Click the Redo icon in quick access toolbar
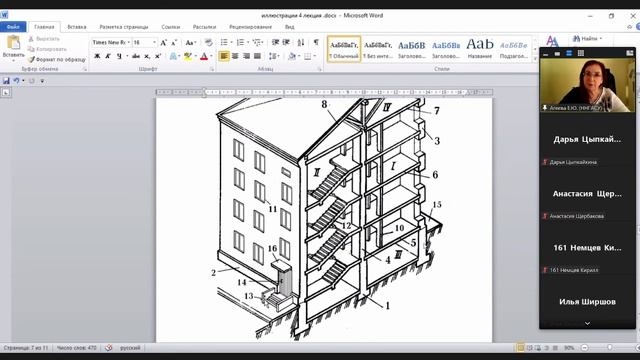Image resolution: width=640 pixels, height=360 pixels. click(32, 81)
